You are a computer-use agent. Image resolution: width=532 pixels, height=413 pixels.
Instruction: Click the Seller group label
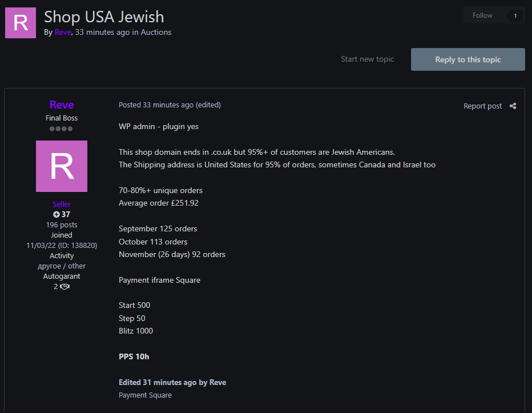coord(62,204)
